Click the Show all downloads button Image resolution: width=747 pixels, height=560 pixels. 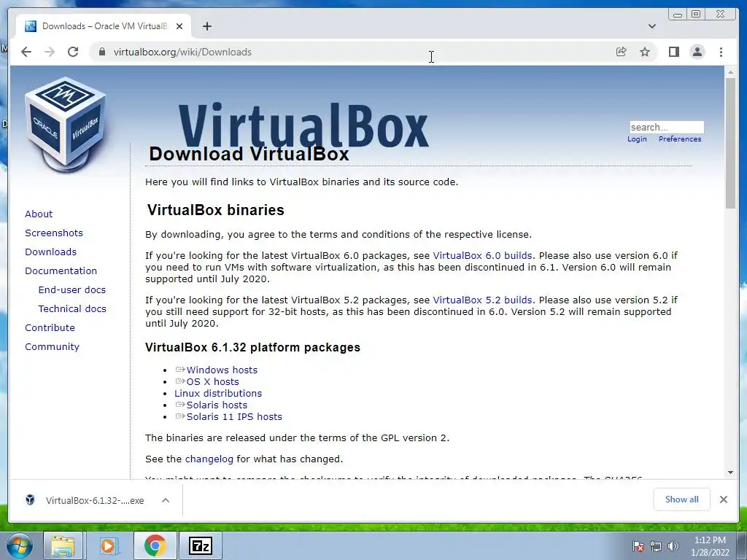pyautogui.click(x=682, y=499)
